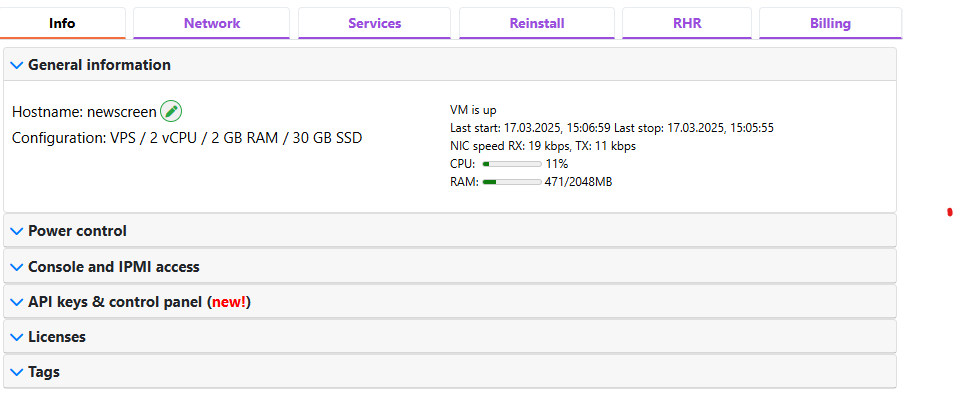This screenshot has height=396, width=953.
Task: Expand Console and IPMI access chevron
Action: pos(17,267)
